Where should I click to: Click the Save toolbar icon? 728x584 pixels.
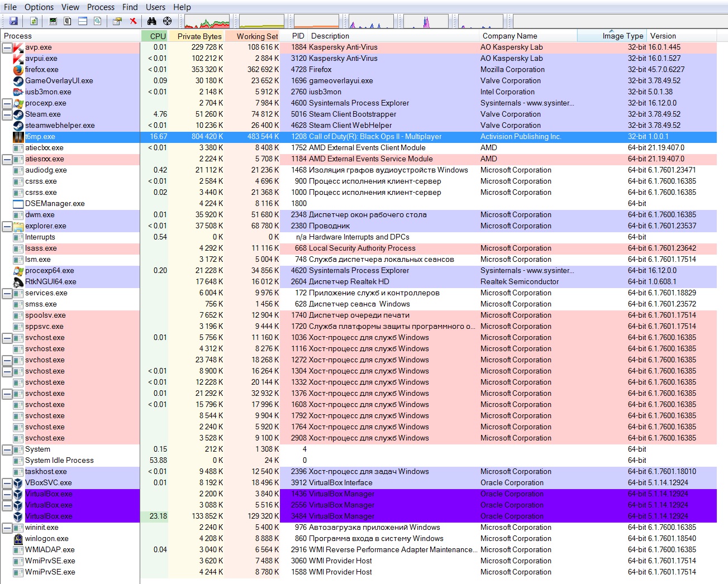pyautogui.click(x=13, y=21)
